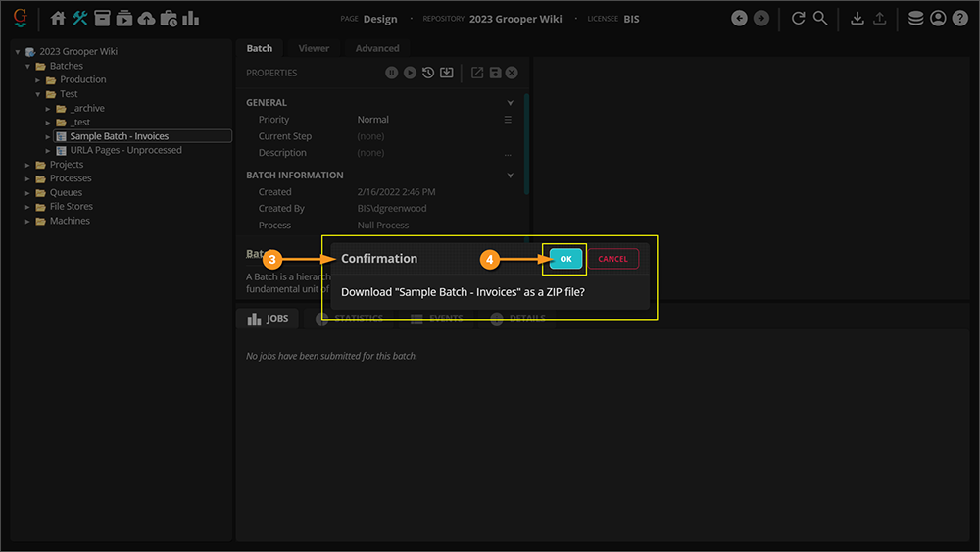
Task: Select Sample Batch - Invoices in tree
Action: point(120,136)
